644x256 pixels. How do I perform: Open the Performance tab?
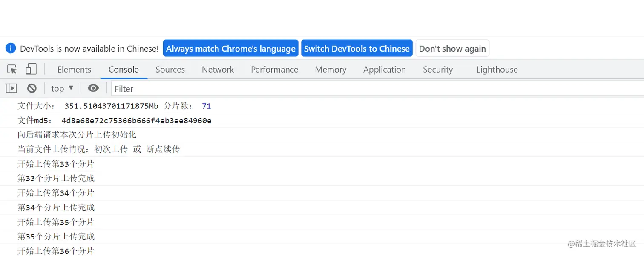coord(274,70)
